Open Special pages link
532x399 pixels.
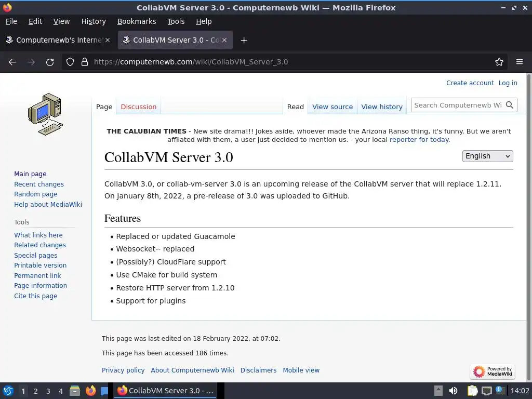(36, 255)
